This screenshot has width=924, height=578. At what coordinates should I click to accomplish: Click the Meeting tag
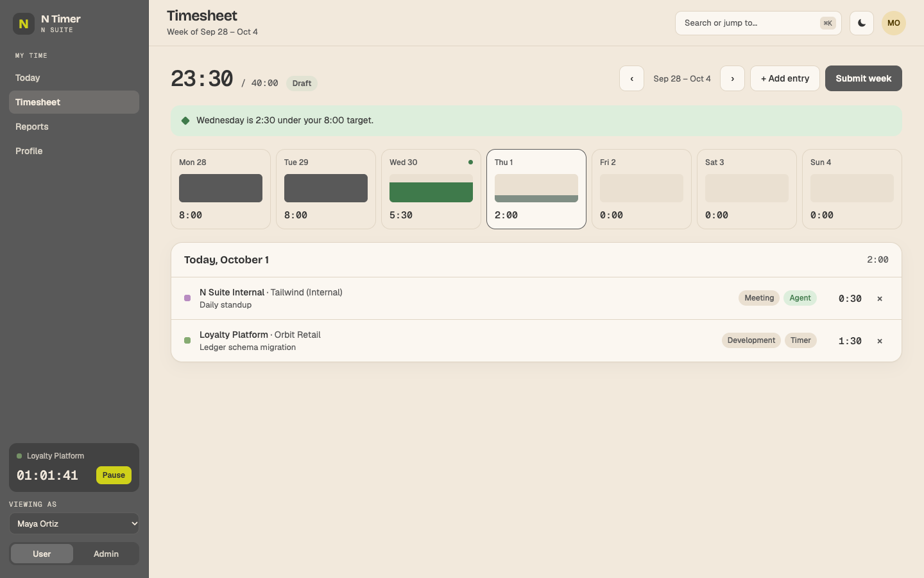coord(759,298)
